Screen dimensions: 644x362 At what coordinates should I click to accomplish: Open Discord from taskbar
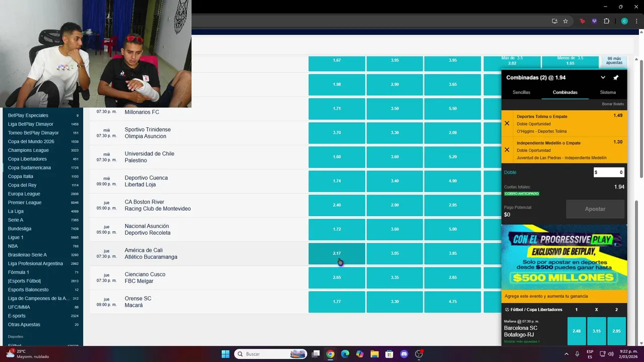click(404, 354)
